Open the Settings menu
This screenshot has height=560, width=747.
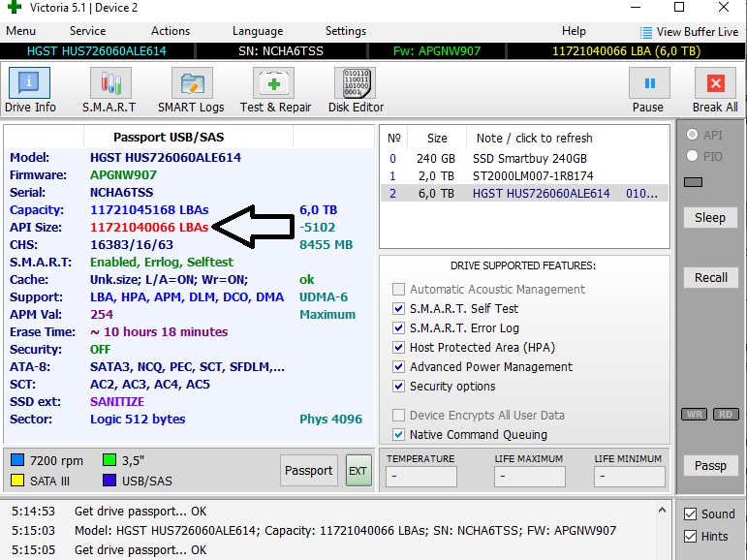click(x=346, y=31)
